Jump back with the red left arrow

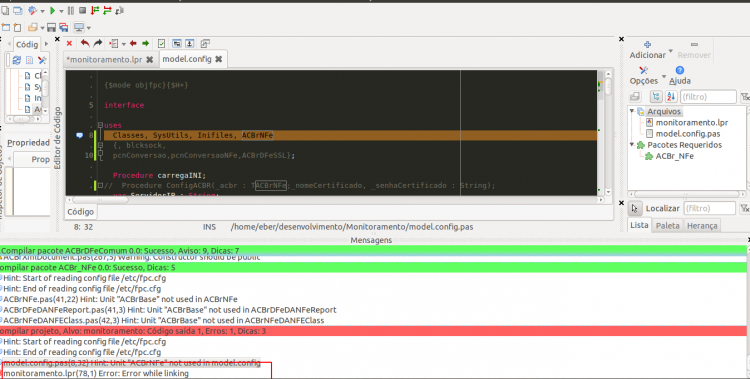tap(133, 44)
